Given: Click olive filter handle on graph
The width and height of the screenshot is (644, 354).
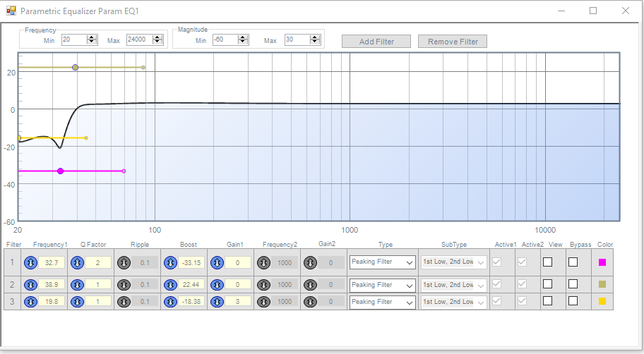Looking at the screenshot, I should click(75, 67).
